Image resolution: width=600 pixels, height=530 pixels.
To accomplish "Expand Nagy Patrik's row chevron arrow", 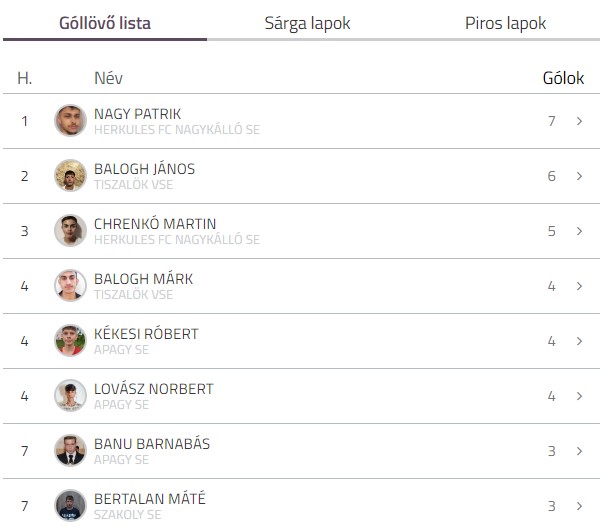I will 579,121.
